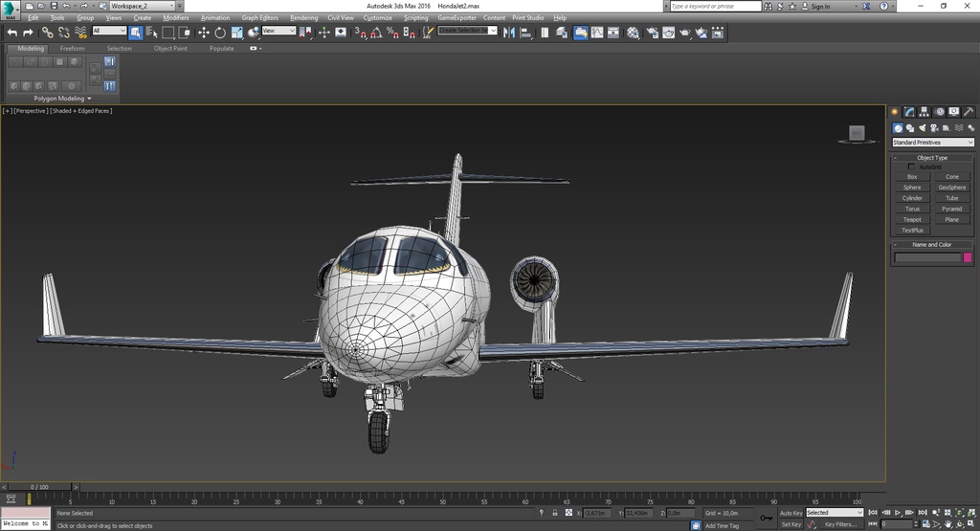The width and height of the screenshot is (980, 531).
Task: Open the Selected key filter dropdown
Action: 835,513
